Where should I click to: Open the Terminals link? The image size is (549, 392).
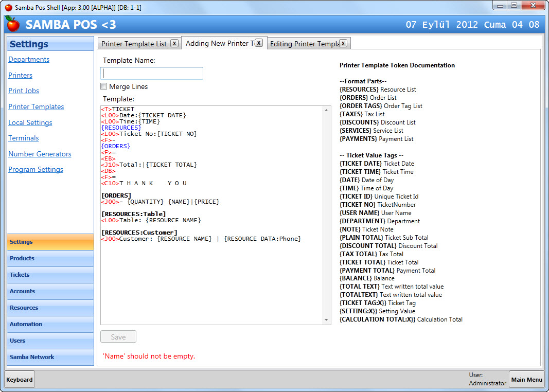[x=24, y=138]
